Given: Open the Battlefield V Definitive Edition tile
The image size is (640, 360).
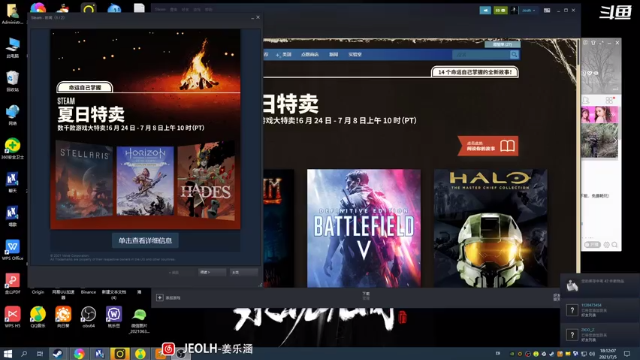Looking at the screenshot, I should [364, 228].
